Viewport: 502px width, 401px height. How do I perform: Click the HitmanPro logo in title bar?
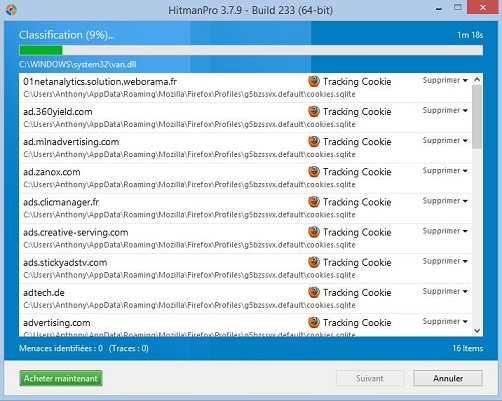(11, 10)
